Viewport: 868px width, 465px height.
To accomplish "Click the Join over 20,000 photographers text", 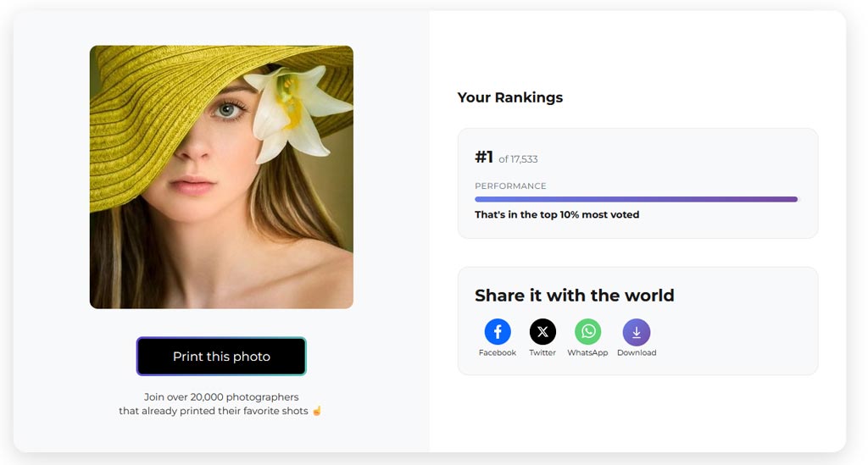I will 221,397.
